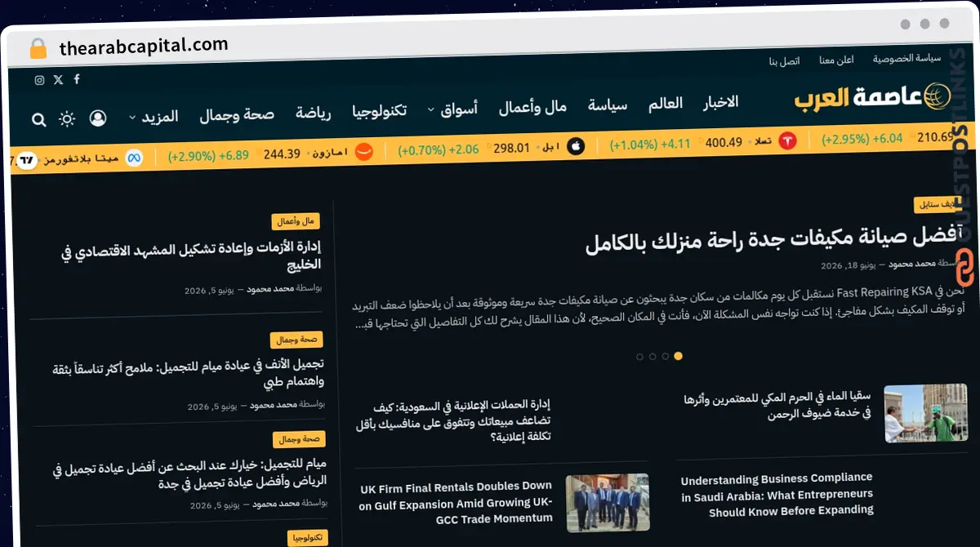The width and height of the screenshot is (980, 547).
Task: Click the تكنولوجيا tag in sidebar
Action: coord(308,538)
